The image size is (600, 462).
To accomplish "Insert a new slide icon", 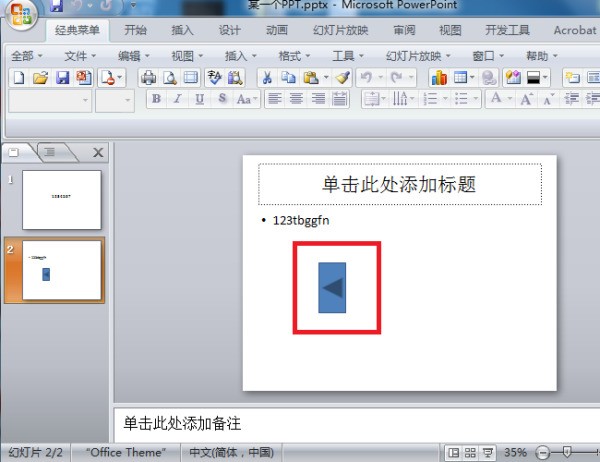I will (x=572, y=78).
